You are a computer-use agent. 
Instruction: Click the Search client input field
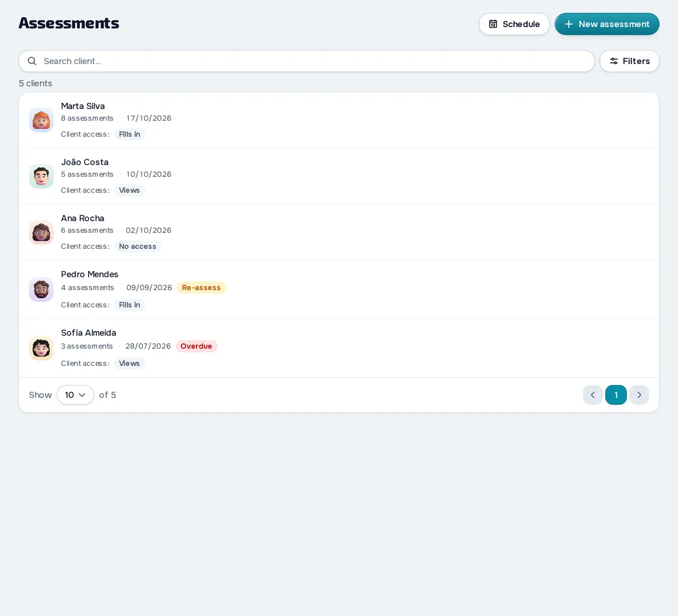(x=306, y=61)
